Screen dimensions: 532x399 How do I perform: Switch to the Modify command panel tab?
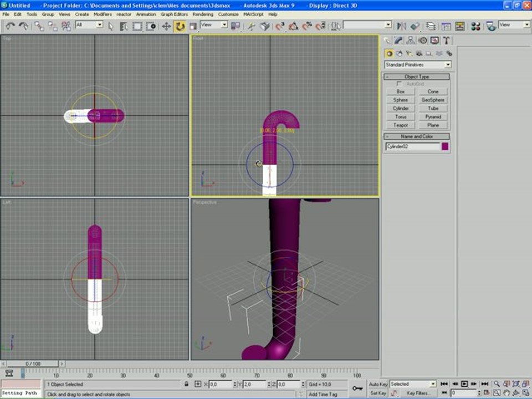coord(398,40)
